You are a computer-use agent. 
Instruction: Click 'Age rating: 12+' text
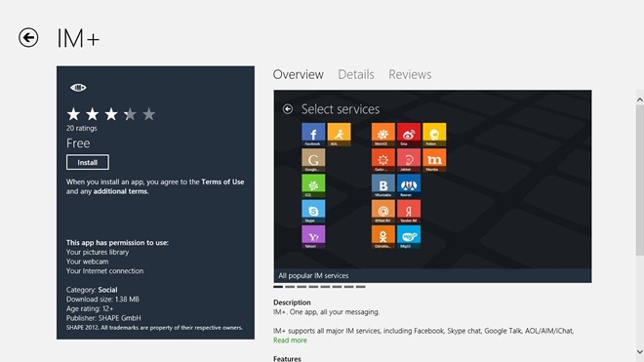(90, 308)
